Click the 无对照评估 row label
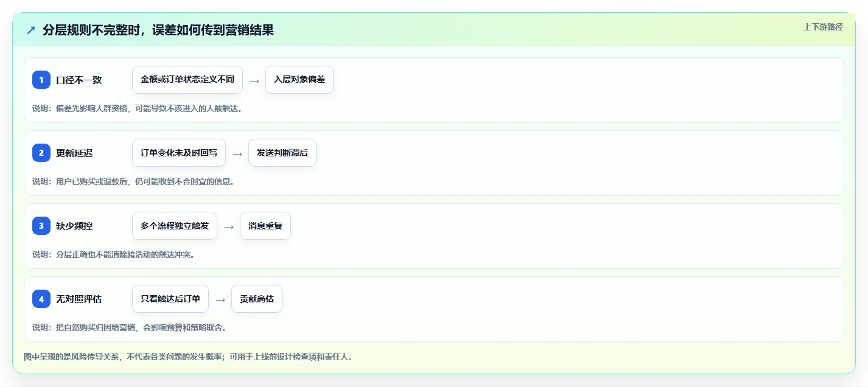Screen dimensions: 868x387 (79, 299)
